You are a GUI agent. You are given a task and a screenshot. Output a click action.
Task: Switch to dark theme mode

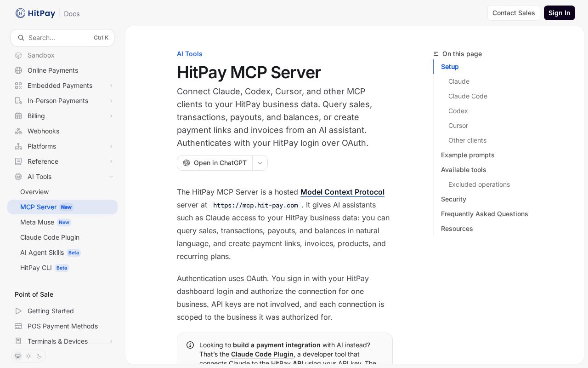(x=39, y=356)
